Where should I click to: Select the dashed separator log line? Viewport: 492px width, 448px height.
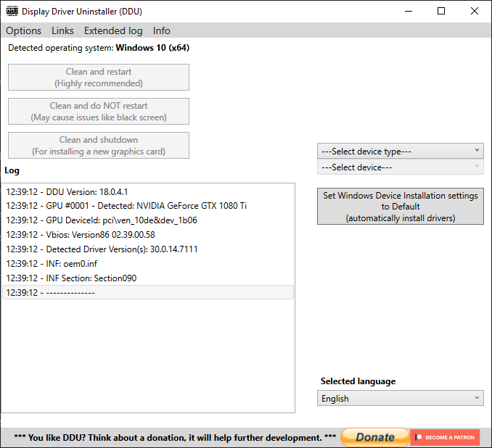148,292
